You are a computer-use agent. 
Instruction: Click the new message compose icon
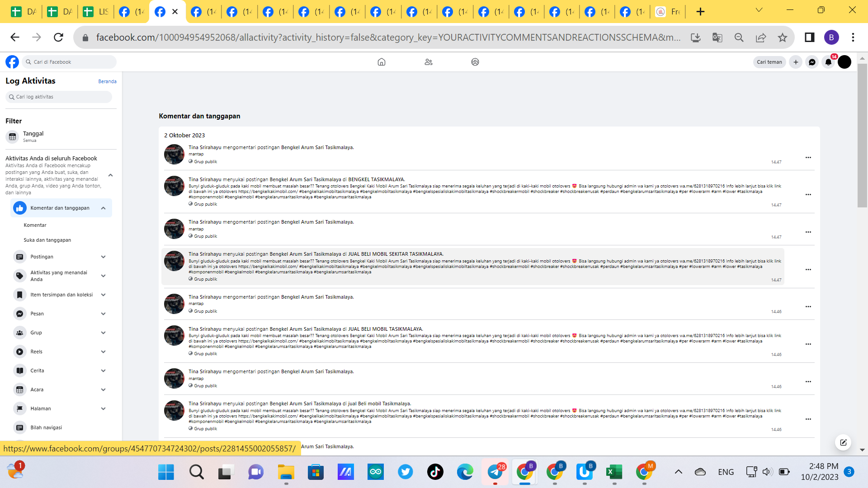844,442
